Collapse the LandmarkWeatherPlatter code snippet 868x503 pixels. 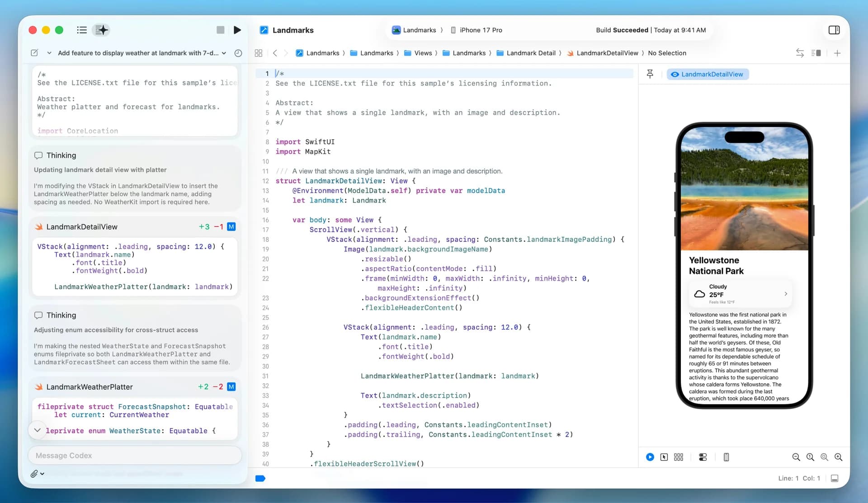click(38, 430)
